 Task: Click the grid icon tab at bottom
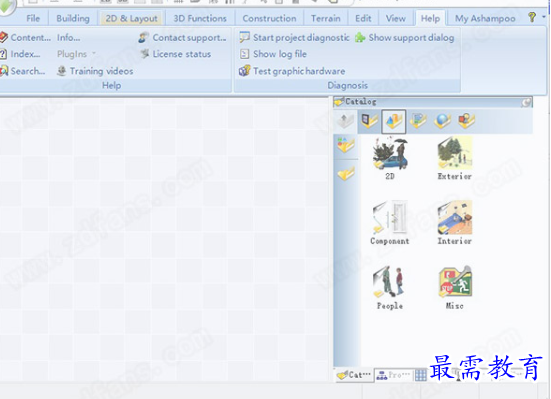pos(421,375)
